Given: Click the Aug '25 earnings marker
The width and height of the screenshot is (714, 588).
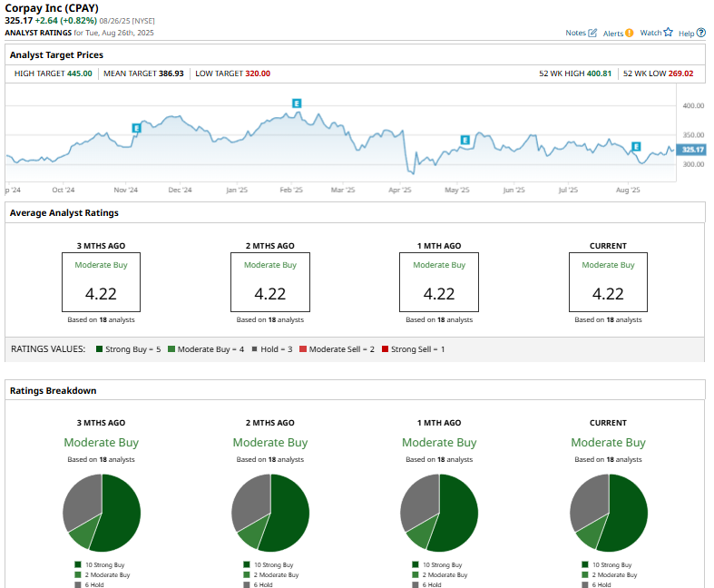Looking at the screenshot, I should pos(636,146).
